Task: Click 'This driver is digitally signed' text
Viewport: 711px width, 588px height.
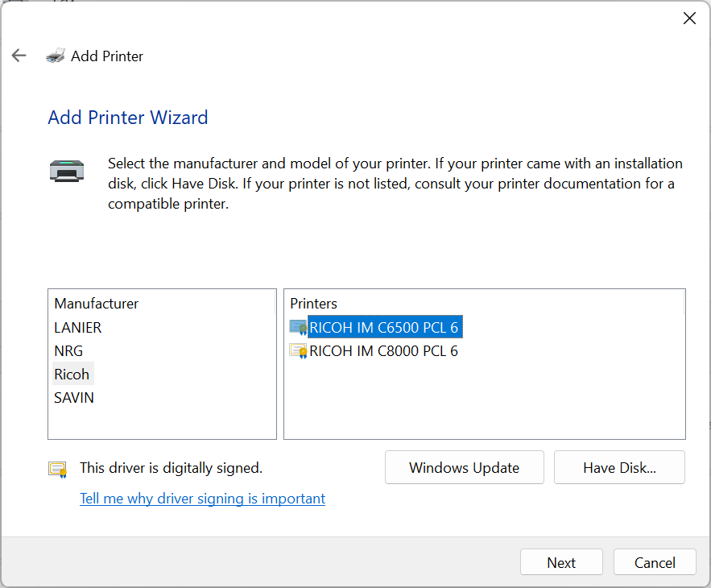Action: tap(171, 468)
